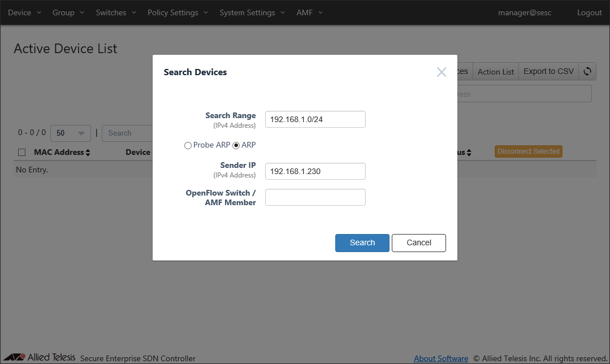Viewport: 610px width, 364px height.
Task: Open the Switches menu
Action: point(116,12)
